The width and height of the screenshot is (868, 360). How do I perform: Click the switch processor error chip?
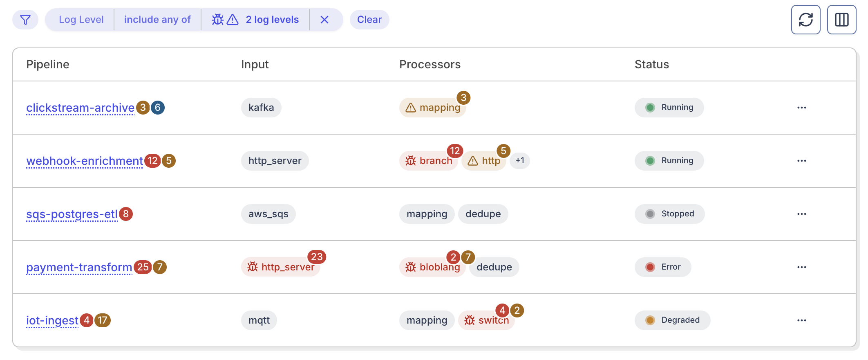tap(486, 320)
